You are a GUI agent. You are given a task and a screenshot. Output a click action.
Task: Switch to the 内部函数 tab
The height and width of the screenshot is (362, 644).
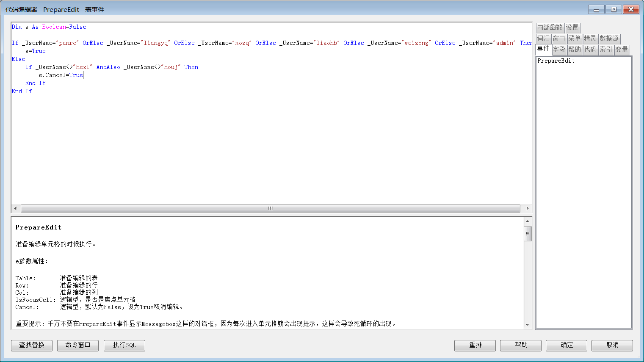[x=550, y=28]
